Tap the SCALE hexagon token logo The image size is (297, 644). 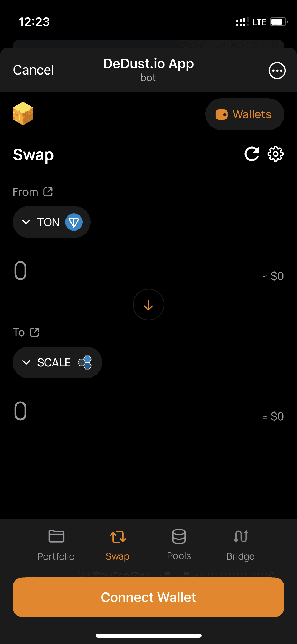coord(85,362)
